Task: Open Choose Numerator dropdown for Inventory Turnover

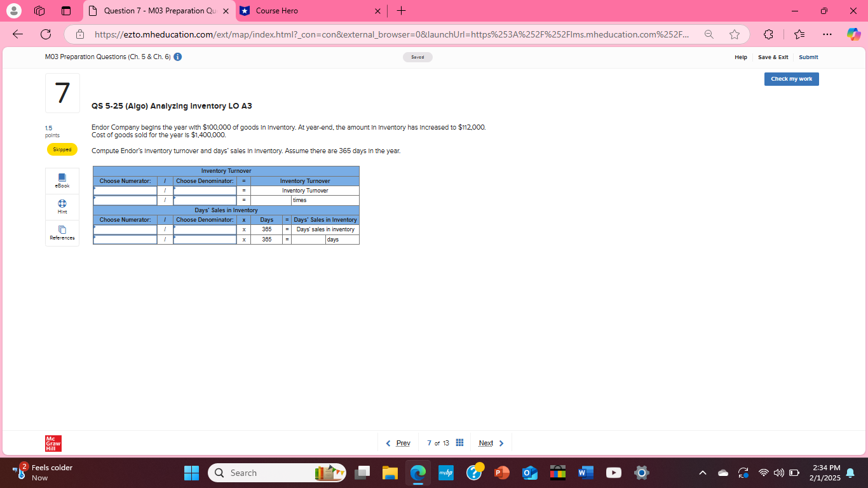Action: pyautogui.click(x=125, y=190)
